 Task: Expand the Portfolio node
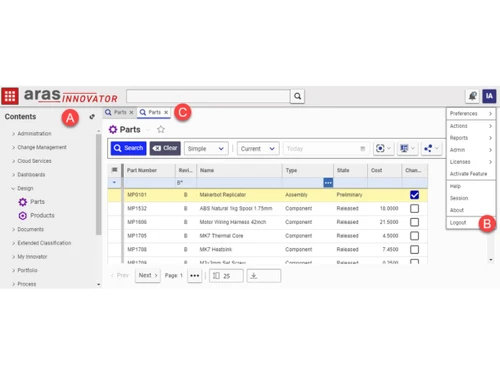pyautogui.click(x=14, y=270)
